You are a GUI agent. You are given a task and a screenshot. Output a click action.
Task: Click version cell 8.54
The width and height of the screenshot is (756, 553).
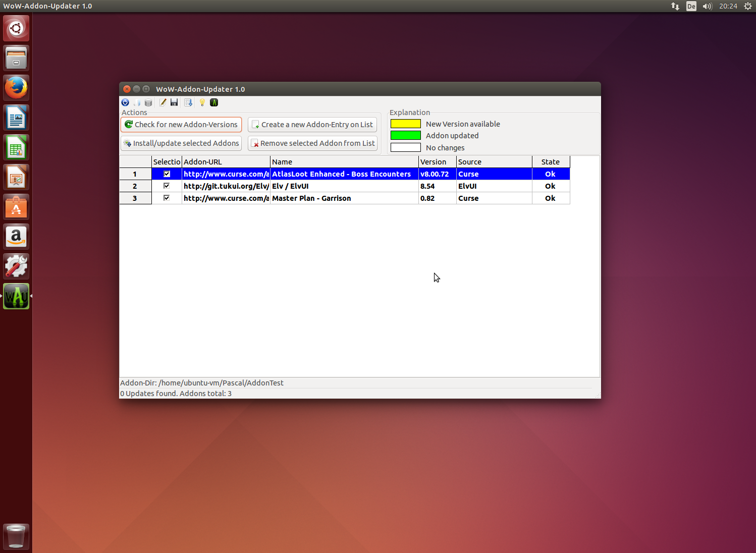[x=438, y=186]
